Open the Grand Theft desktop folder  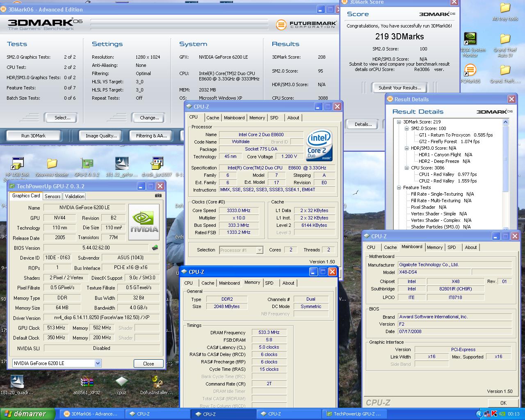tap(505, 74)
